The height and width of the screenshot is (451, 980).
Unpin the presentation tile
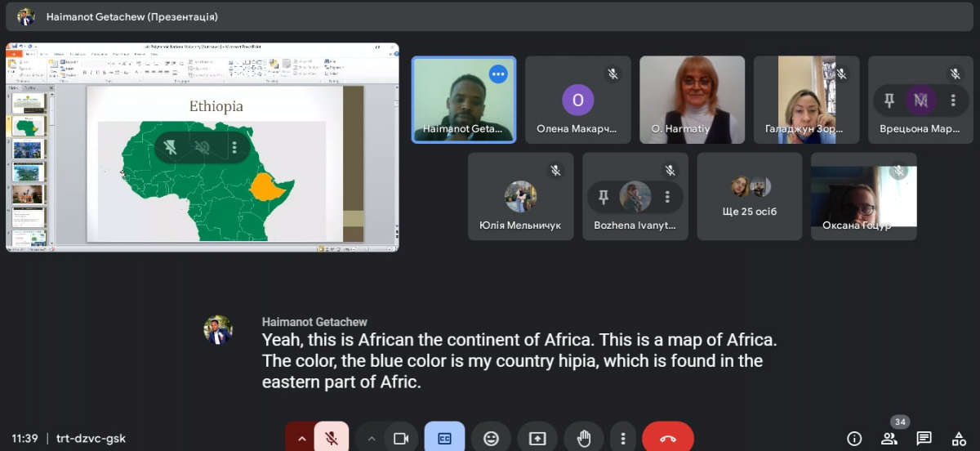pos(170,147)
